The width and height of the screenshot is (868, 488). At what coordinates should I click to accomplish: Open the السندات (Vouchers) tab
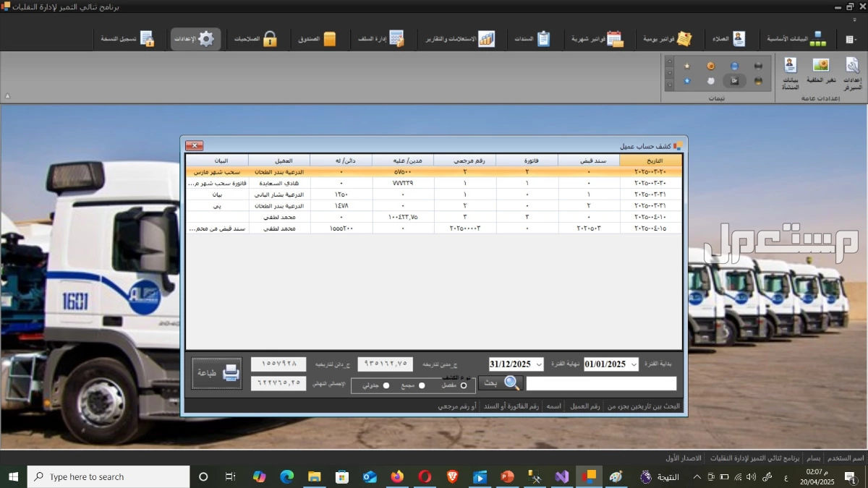point(533,39)
